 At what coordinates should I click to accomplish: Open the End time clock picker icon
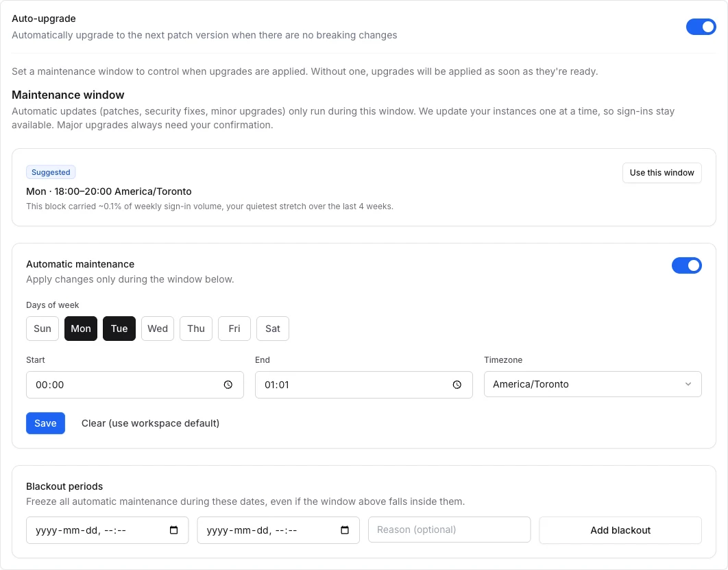[x=457, y=385]
